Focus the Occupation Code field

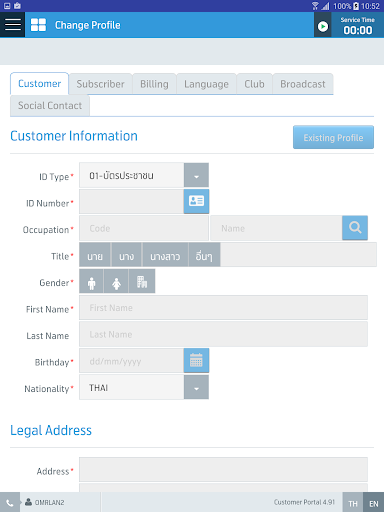coord(144,228)
